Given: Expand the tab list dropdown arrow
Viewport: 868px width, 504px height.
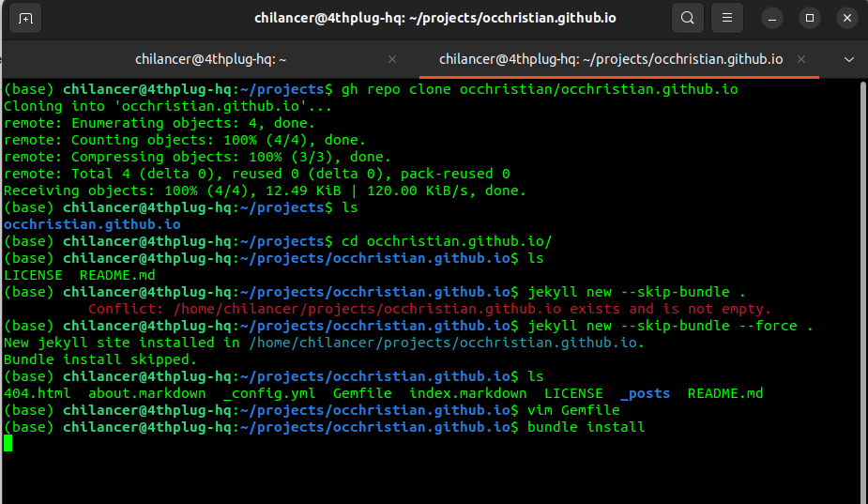Looking at the screenshot, I should [848, 59].
